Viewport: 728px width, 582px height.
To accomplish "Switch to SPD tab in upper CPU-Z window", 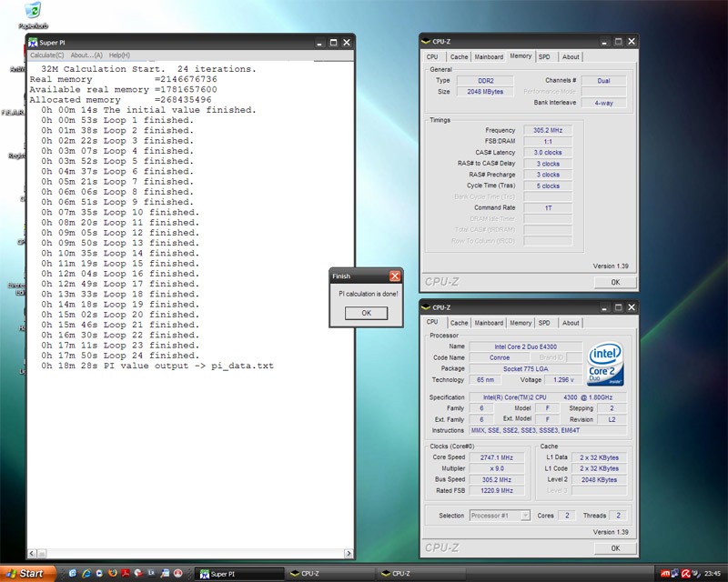I will pos(544,56).
